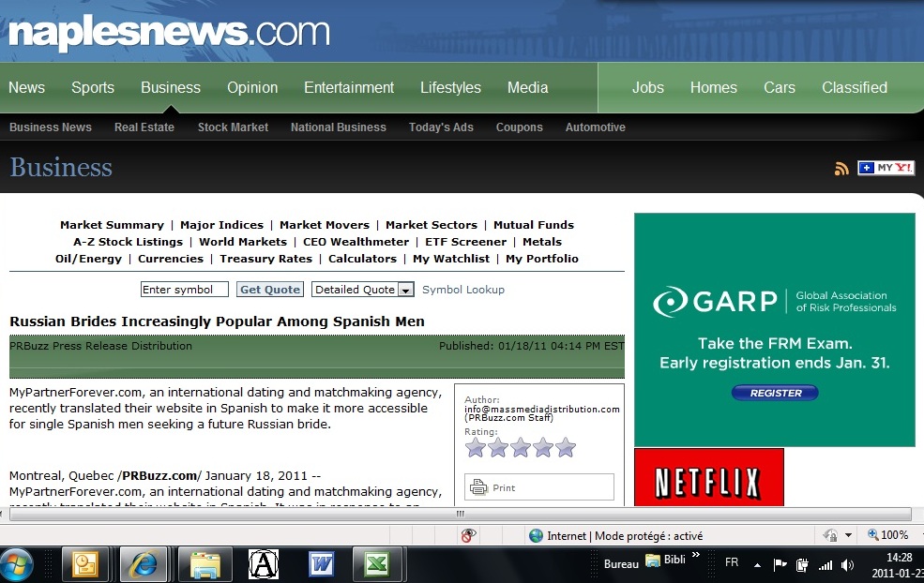Open Windows Explorer folder in taskbar
This screenshot has height=583, width=924.
204,564
